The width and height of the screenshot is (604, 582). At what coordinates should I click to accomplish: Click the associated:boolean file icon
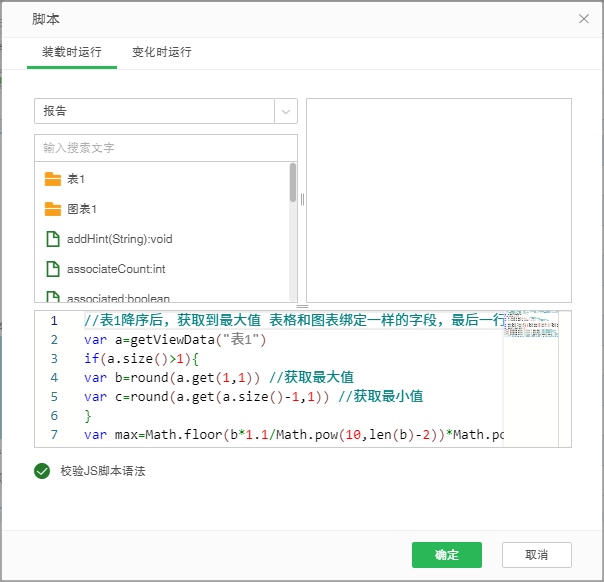(x=53, y=297)
